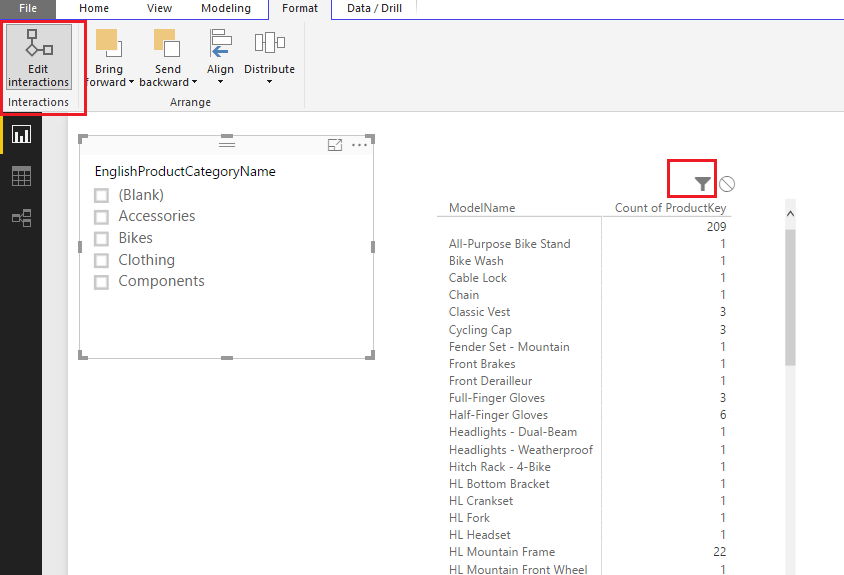Click the Send backward icon
Screen dimensions: 844x575
[167, 43]
